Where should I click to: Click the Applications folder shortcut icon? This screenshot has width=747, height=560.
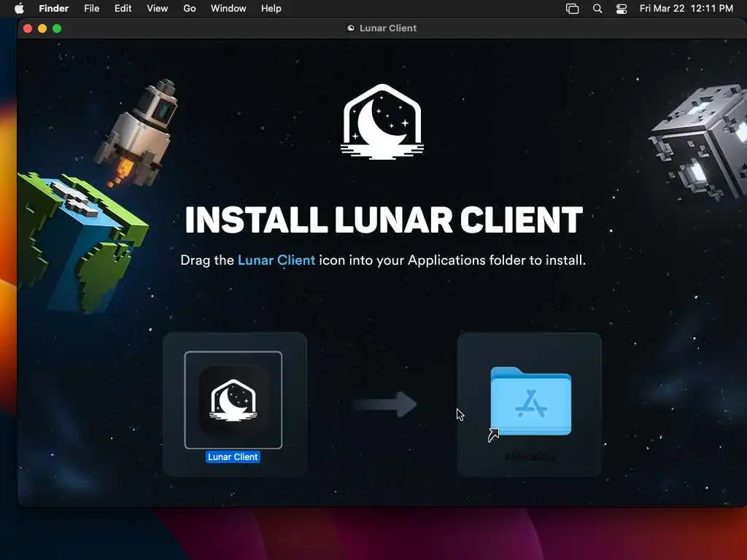click(530, 402)
